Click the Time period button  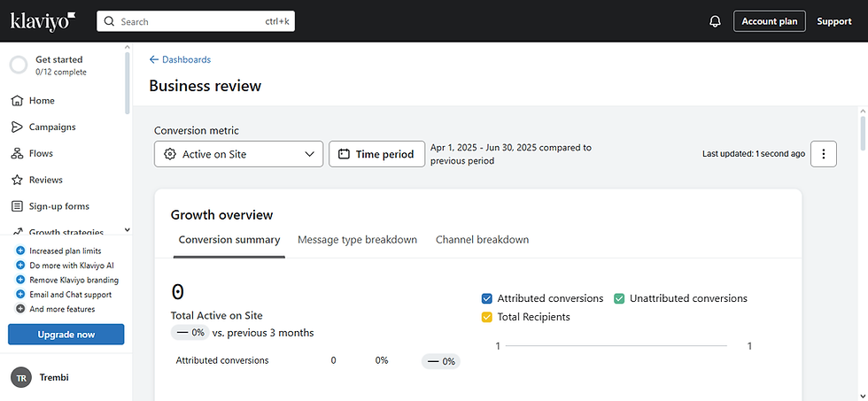[x=377, y=154]
